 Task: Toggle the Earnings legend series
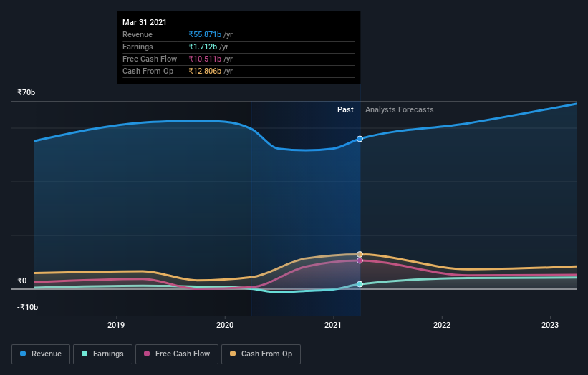(x=102, y=354)
